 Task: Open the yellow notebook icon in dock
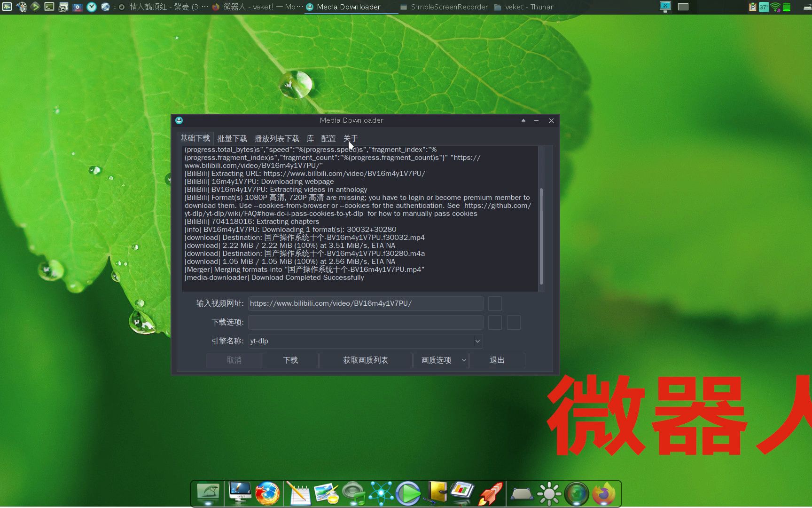pos(437,494)
